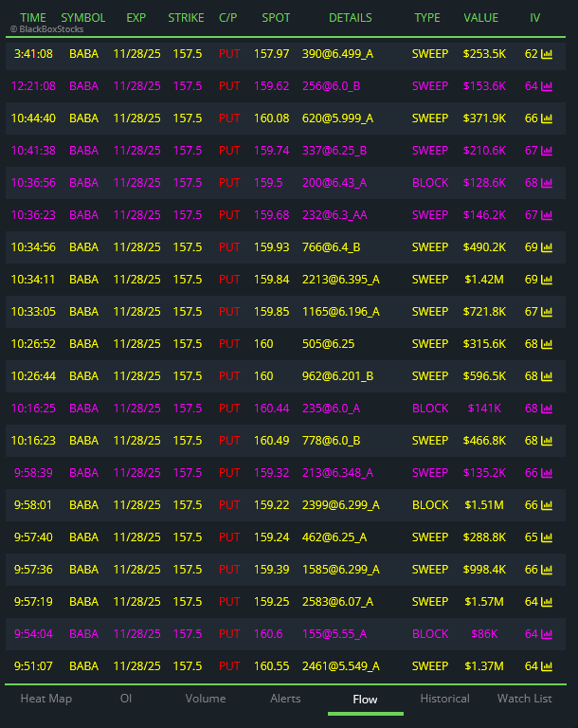Image resolution: width=578 pixels, height=728 pixels.
Task: Select the 2461@5.549_A details cell
Action: (341, 666)
